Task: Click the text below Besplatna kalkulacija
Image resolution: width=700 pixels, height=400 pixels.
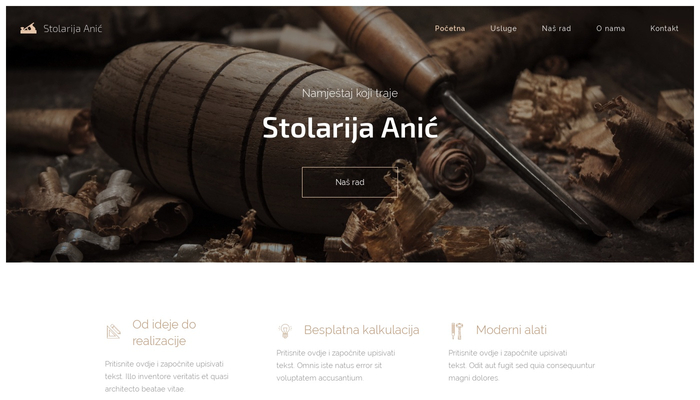Action: click(x=336, y=365)
